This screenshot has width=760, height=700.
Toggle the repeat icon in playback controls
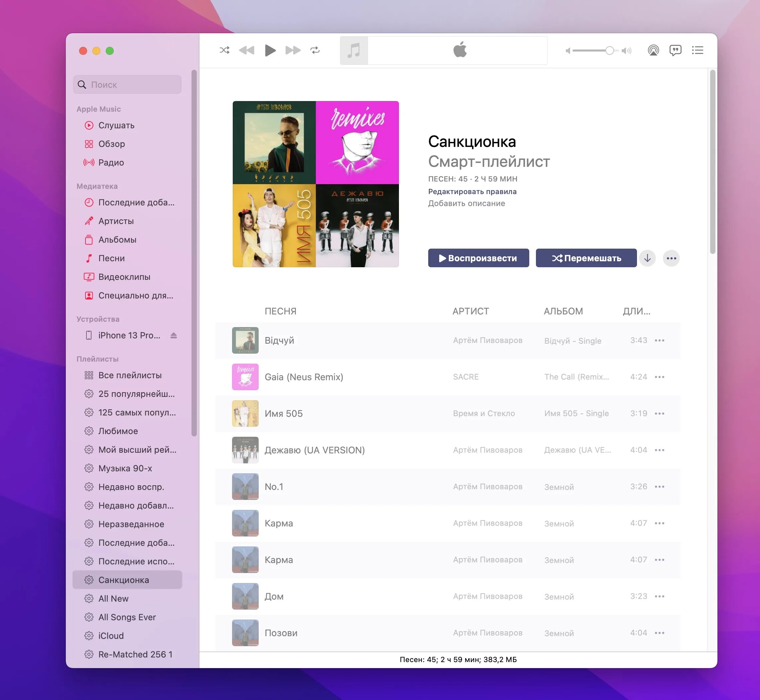coord(316,50)
